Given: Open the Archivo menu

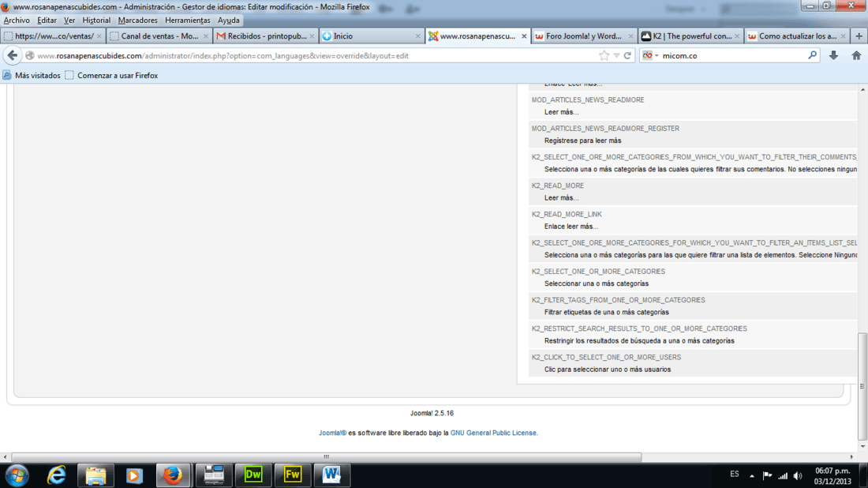Looking at the screenshot, I should pyautogui.click(x=17, y=21).
